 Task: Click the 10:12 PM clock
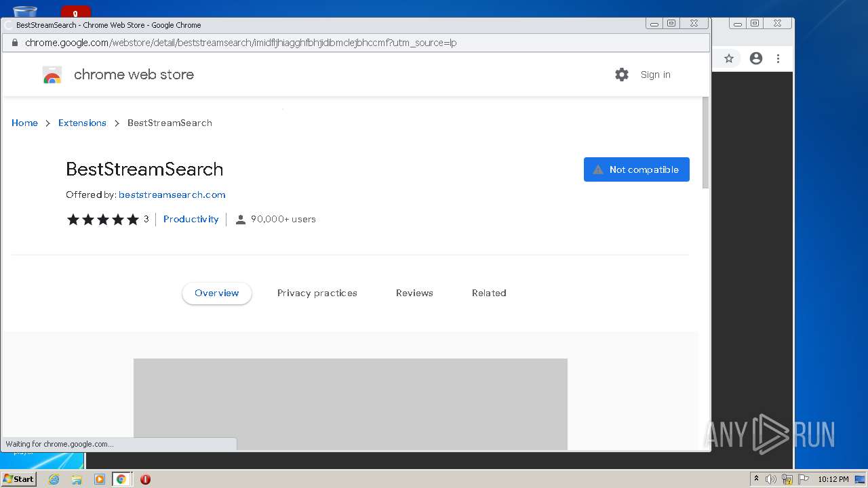point(833,479)
